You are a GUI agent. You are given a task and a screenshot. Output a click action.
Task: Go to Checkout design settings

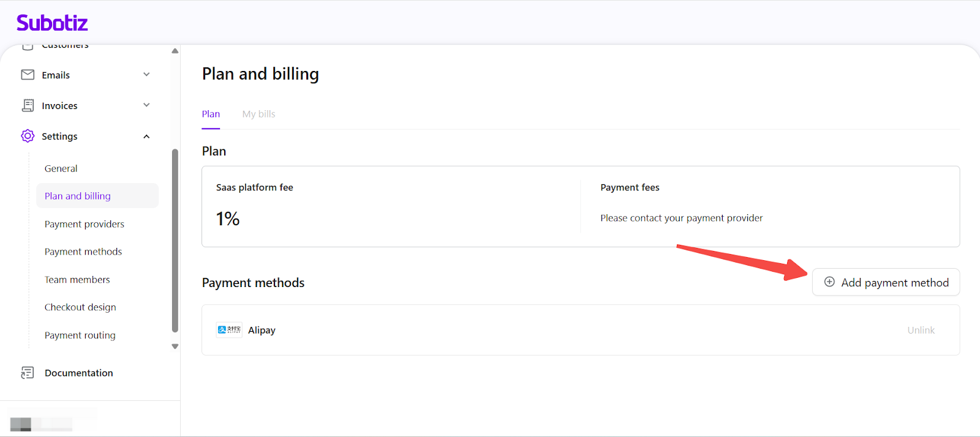(x=80, y=307)
